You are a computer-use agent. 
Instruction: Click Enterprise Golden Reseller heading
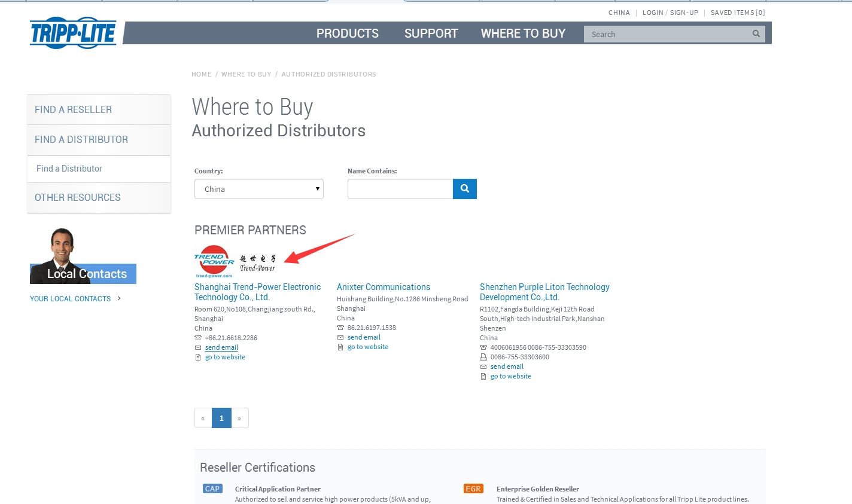coord(538,489)
